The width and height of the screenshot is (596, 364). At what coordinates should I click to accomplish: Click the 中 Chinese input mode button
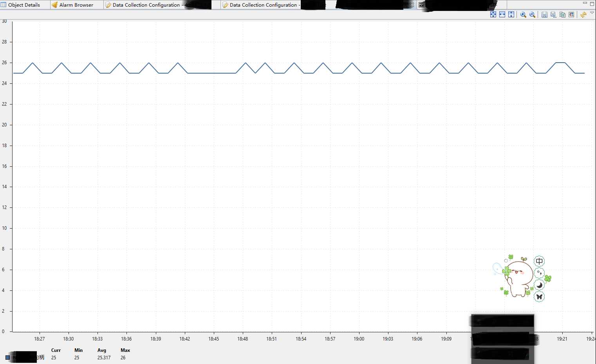point(539,261)
